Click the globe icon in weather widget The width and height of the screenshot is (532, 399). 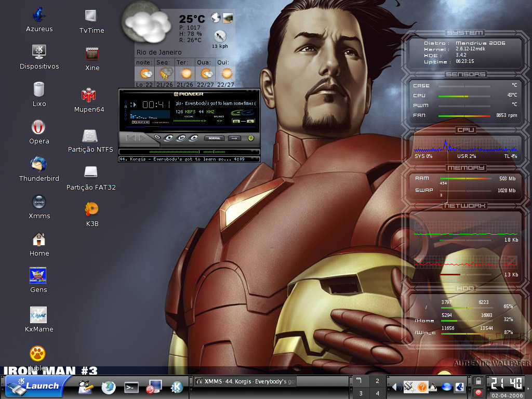coord(216,17)
